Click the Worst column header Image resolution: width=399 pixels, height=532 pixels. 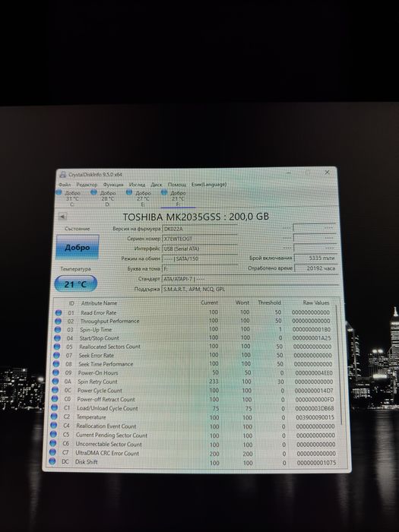pyautogui.click(x=242, y=302)
